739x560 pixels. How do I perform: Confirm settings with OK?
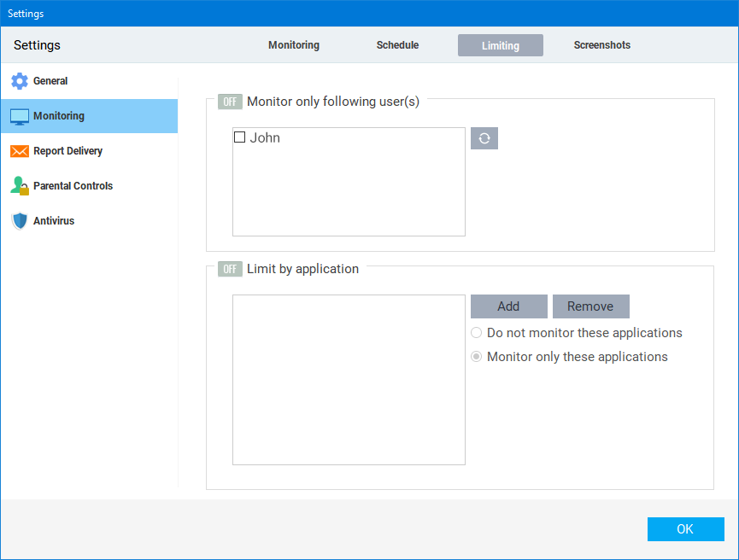pyautogui.click(x=685, y=528)
